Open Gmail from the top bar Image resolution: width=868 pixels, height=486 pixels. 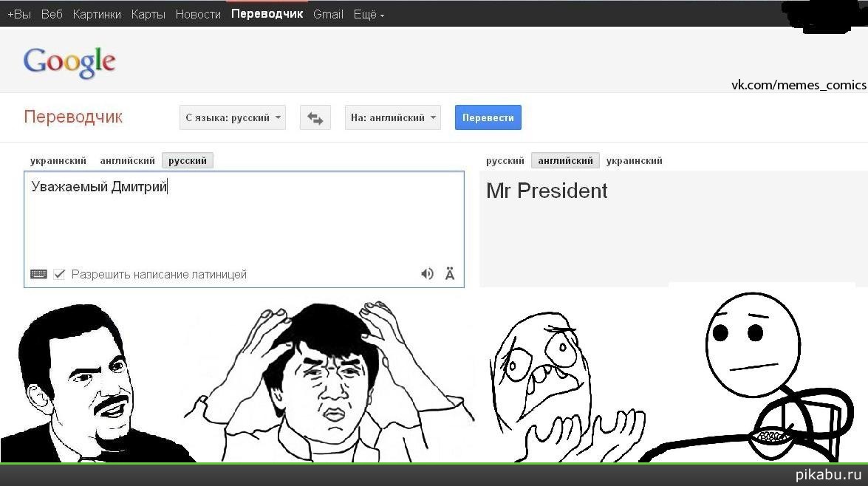tap(328, 14)
